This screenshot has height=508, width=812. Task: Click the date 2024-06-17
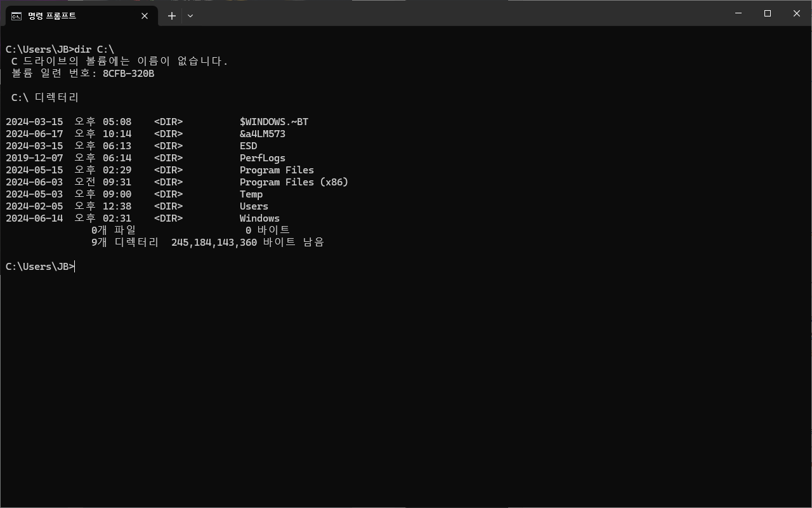34,134
